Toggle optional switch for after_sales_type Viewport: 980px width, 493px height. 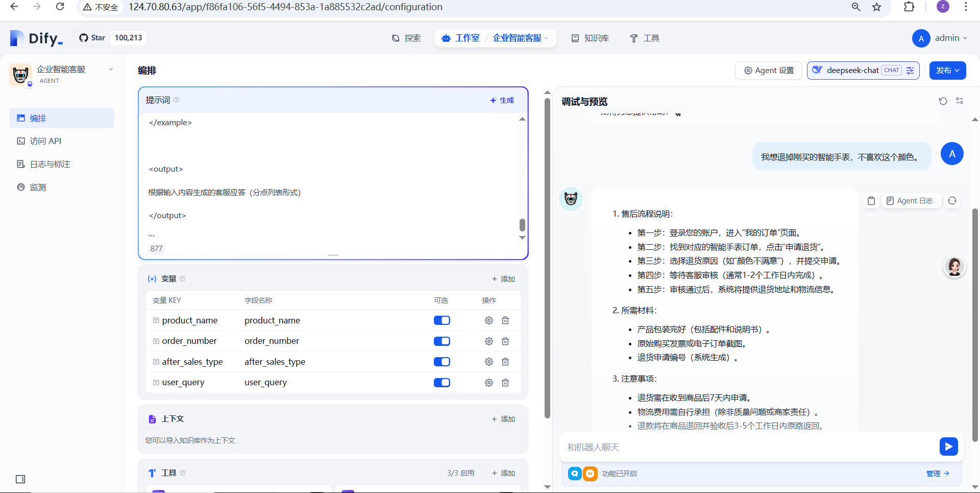click(x=442, y=362)
